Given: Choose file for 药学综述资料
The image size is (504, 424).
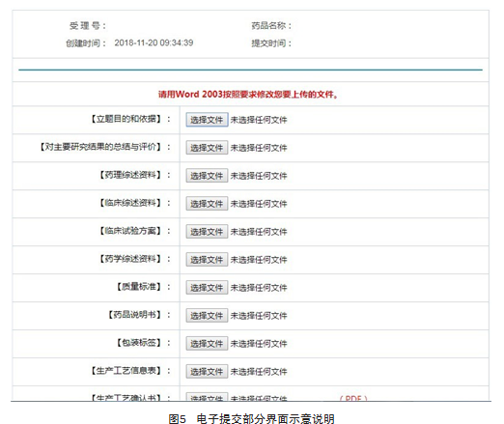Looking at the screenshot, I should pos(207,260).
